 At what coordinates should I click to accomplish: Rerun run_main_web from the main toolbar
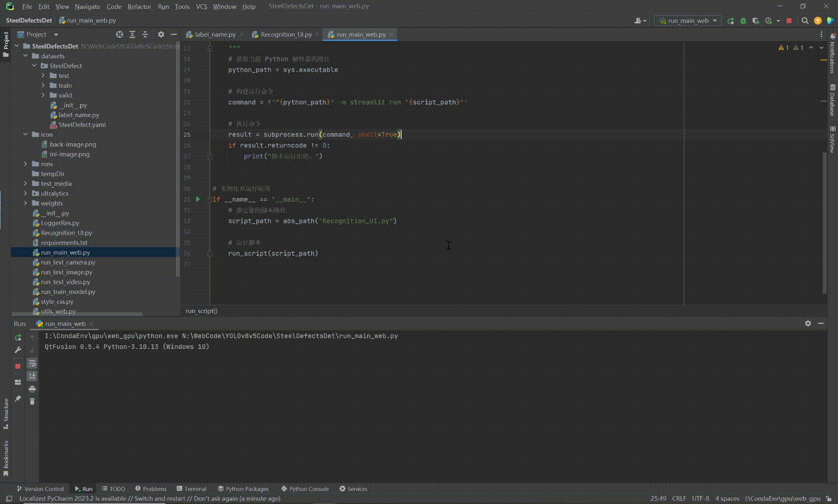pos(731,21)
